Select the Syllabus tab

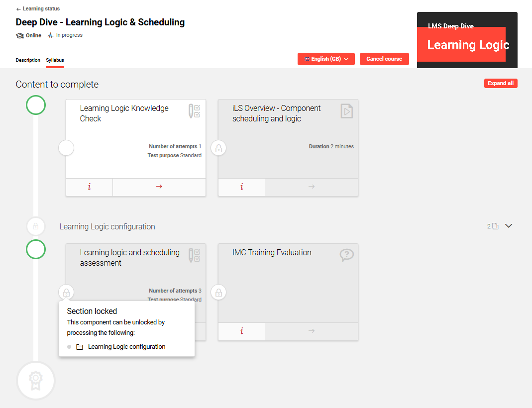pos(55,60)
